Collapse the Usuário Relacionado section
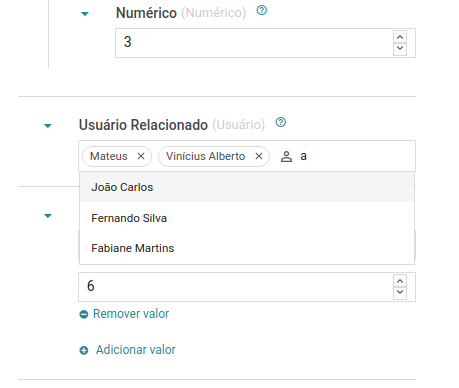The image size is (459, 388). pos(48,126)
